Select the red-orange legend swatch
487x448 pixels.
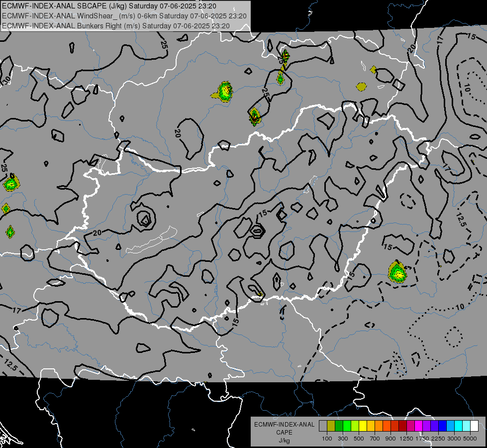pyautogui.click(x=387, y=426)
